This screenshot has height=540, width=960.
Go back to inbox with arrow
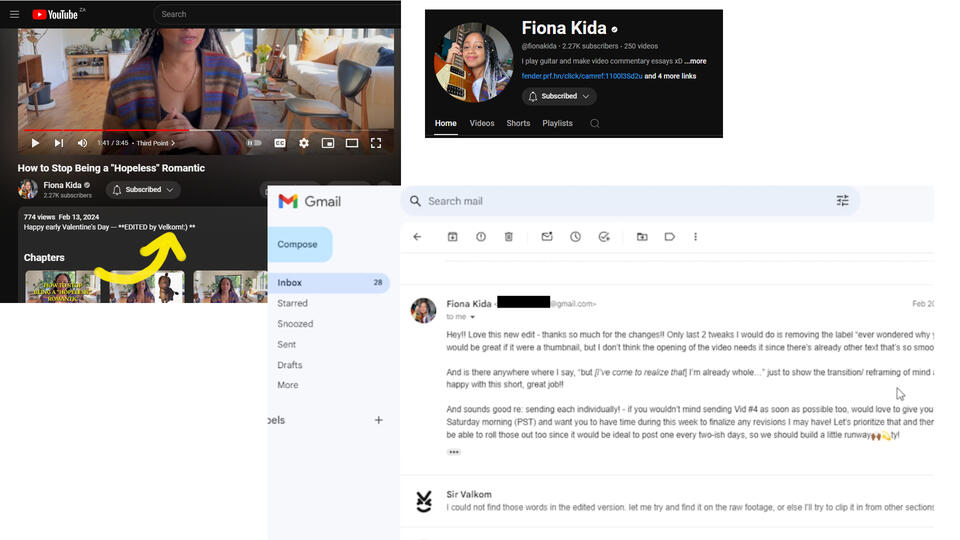tap(418, 237)
